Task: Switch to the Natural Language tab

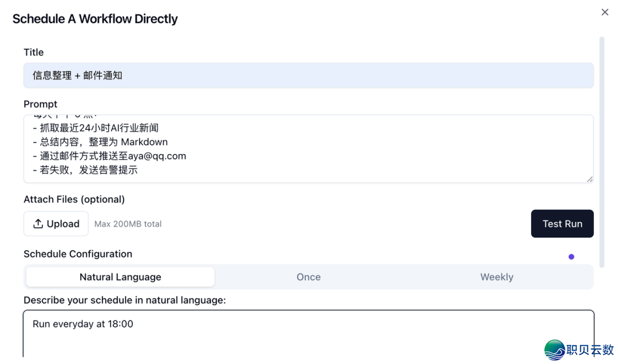Action: click(x=120, y=277)
